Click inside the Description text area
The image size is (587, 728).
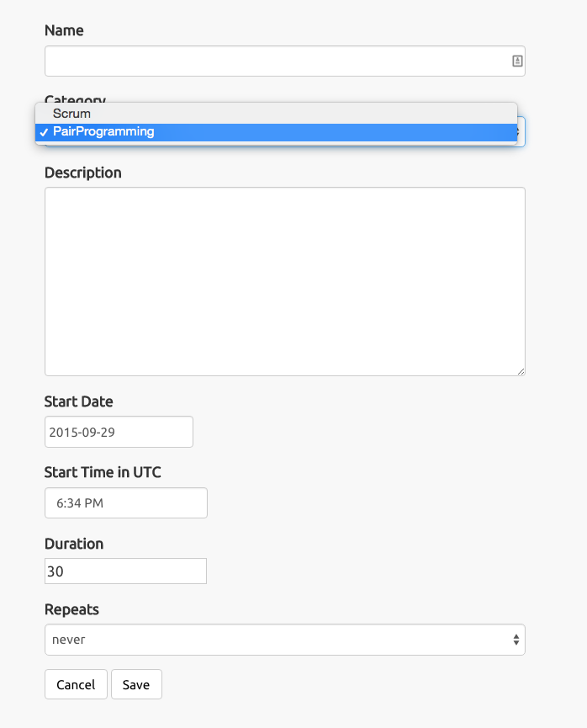pyautogui.click(x=284, y=281)
